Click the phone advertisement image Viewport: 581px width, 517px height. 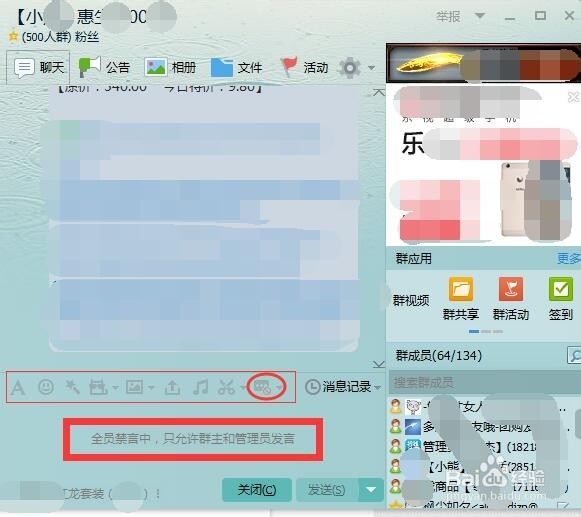coord(535,200)
